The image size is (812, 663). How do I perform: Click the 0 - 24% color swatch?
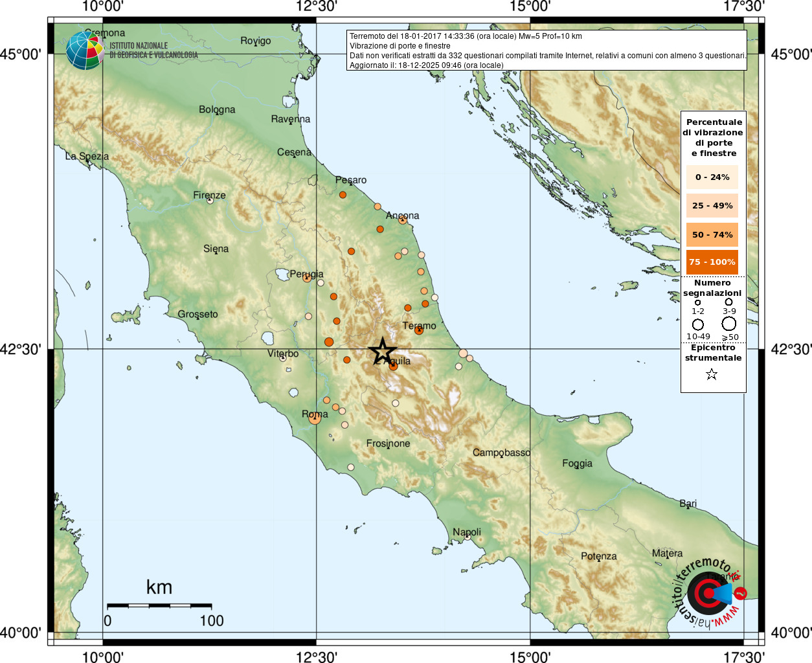pos(712,177)
